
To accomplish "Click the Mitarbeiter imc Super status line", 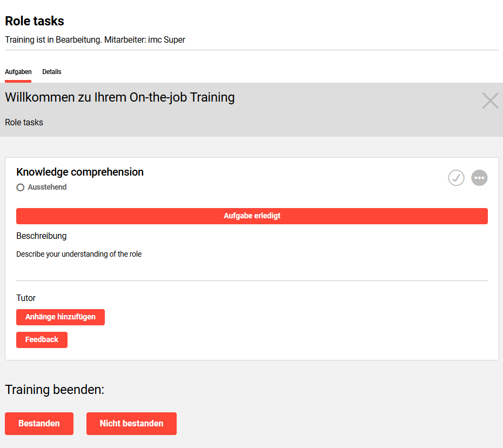I will pos(95,40).
